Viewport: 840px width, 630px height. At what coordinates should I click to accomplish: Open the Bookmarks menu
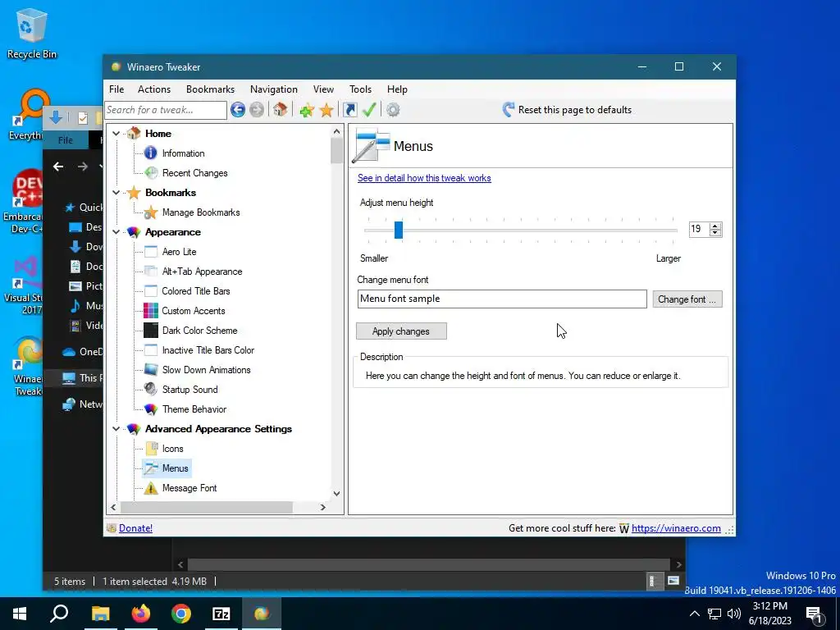tap(211, 89)
